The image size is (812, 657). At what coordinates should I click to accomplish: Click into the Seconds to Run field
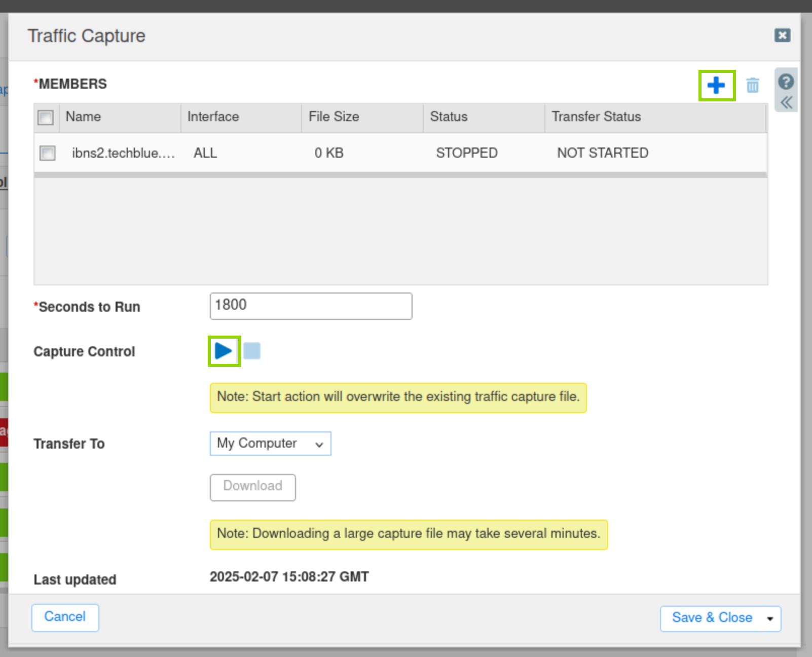(311, 306)
